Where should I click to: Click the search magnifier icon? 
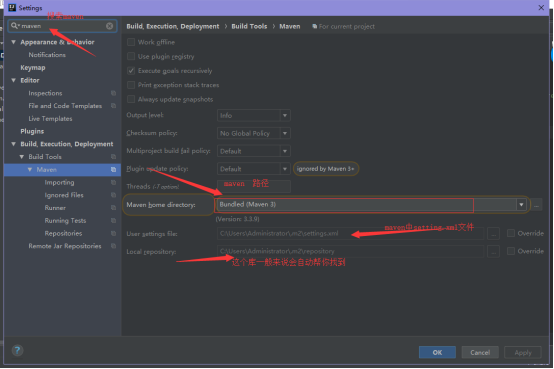coord(14,26)
